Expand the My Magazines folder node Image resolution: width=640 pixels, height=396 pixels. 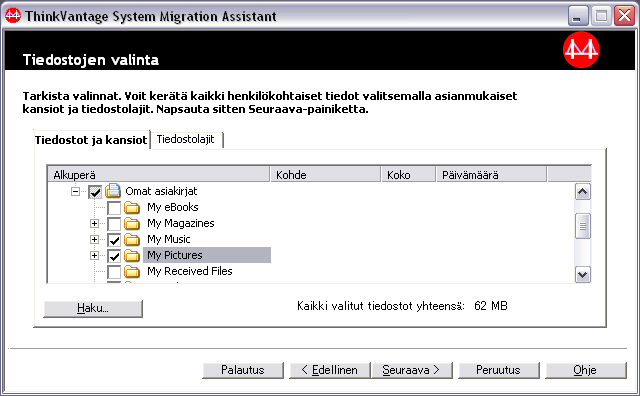(x=94, y=223)
